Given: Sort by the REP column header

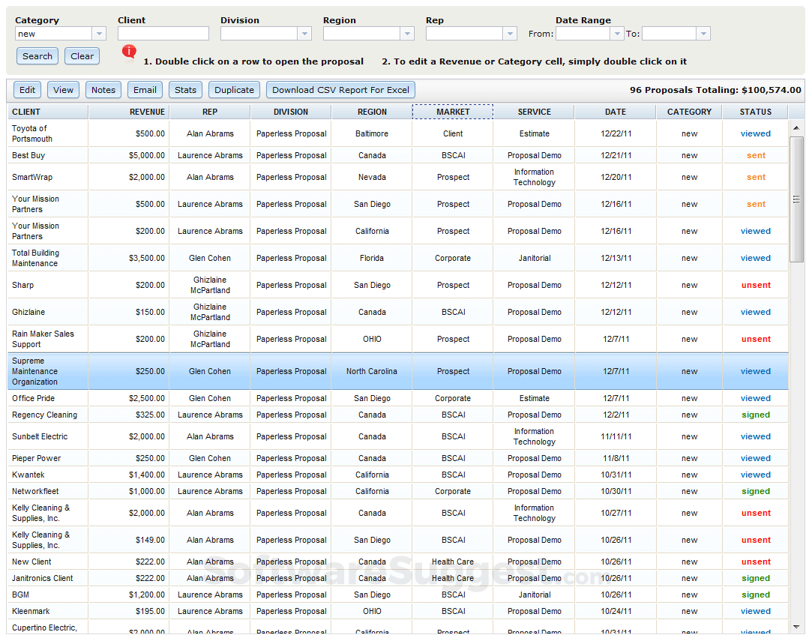Looking at the screenshot, I should 210,112.
